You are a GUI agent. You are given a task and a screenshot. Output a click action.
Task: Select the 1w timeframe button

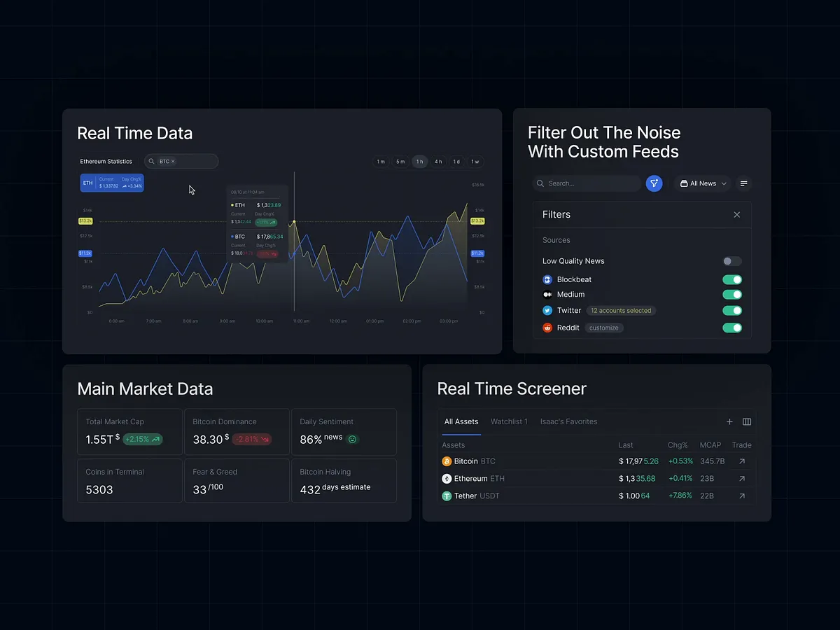coord(475,161)
